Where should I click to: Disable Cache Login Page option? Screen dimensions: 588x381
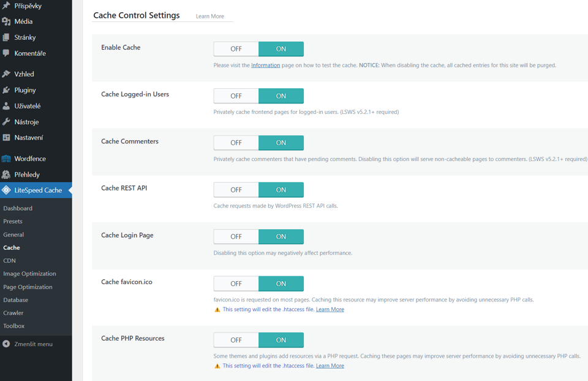[236, 237]
